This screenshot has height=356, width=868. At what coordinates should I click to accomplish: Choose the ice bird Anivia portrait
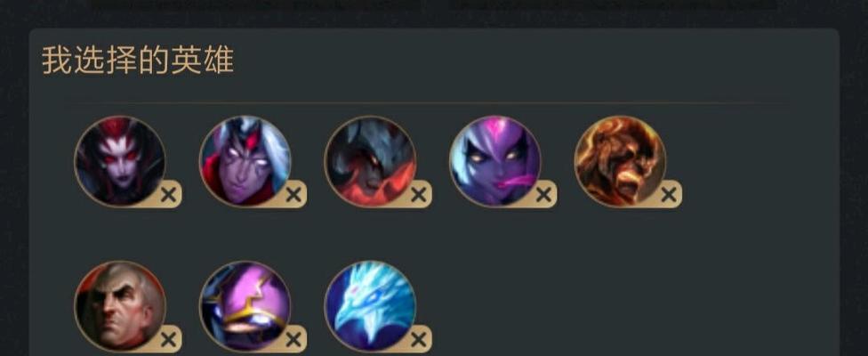tap(370, 305)
